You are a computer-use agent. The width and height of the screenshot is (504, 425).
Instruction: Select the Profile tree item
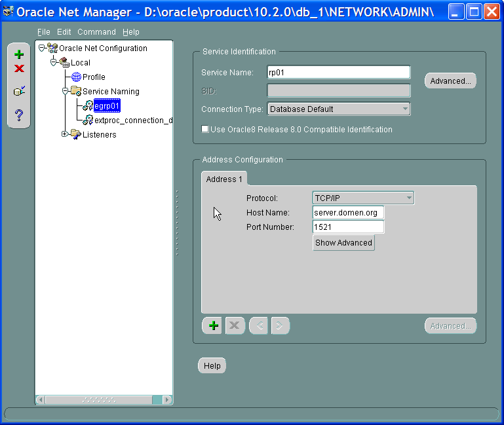[94, 77]
